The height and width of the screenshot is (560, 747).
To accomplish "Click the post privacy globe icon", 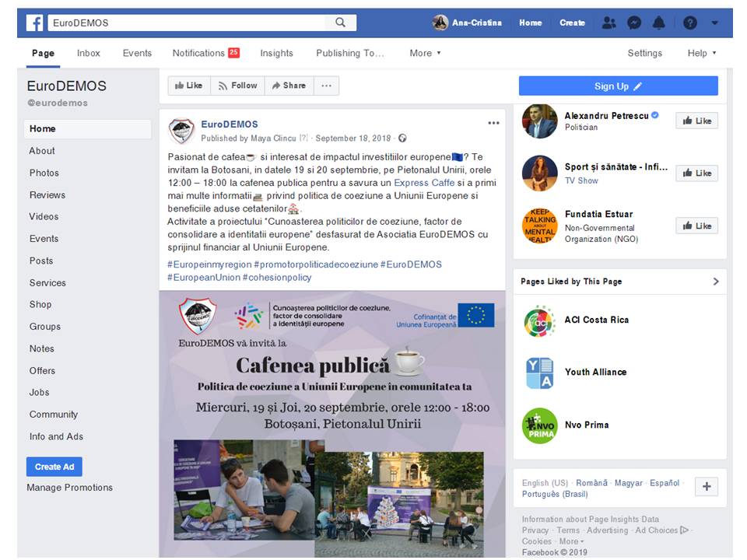I will pyautogui.click(x=402, y=138).
